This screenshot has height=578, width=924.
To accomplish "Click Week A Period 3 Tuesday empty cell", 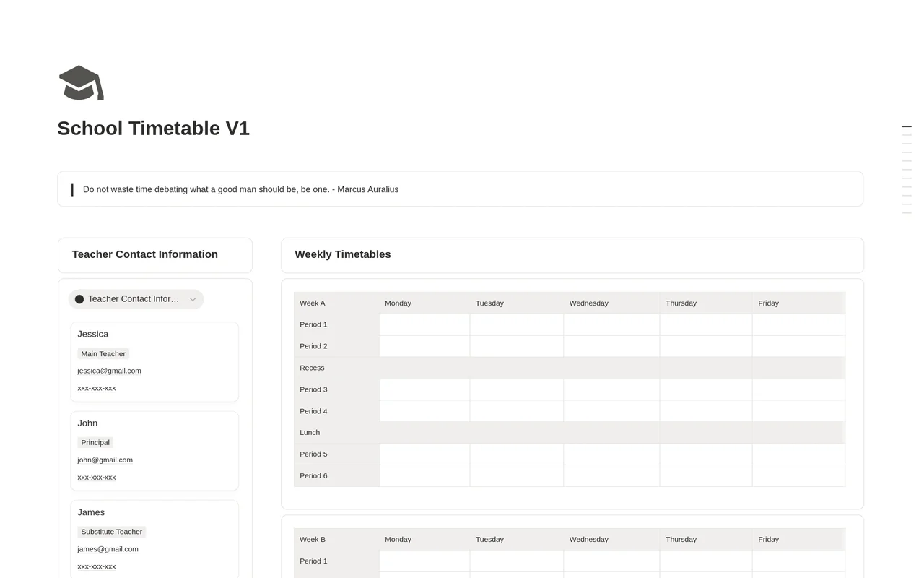I will tap(517, 389).
